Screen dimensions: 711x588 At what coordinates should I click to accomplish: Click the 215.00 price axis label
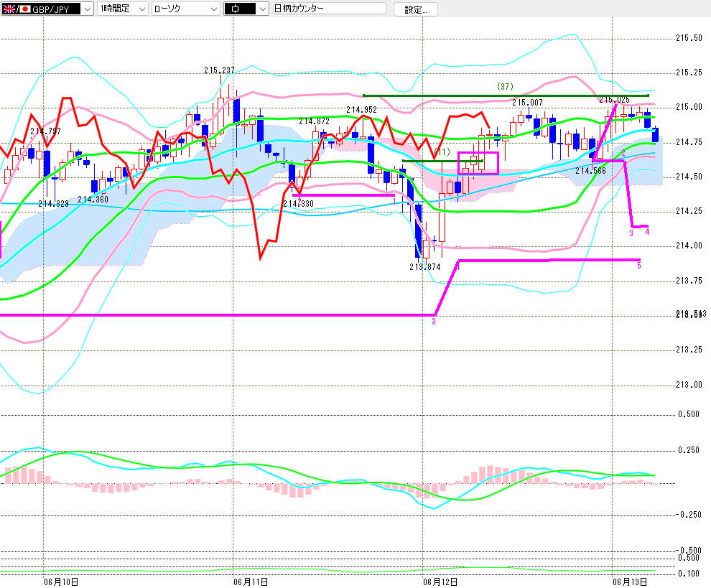click(689, 107)
